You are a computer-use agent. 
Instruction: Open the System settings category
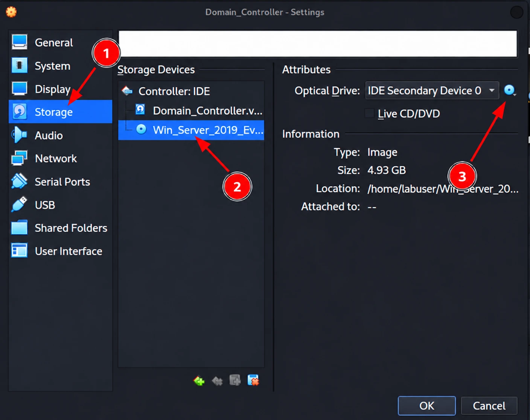(x=60, y=66)
